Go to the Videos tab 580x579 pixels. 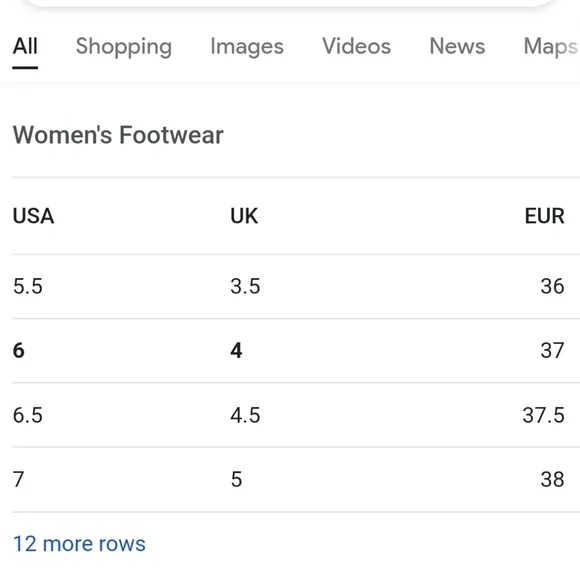tap(357, 47)
